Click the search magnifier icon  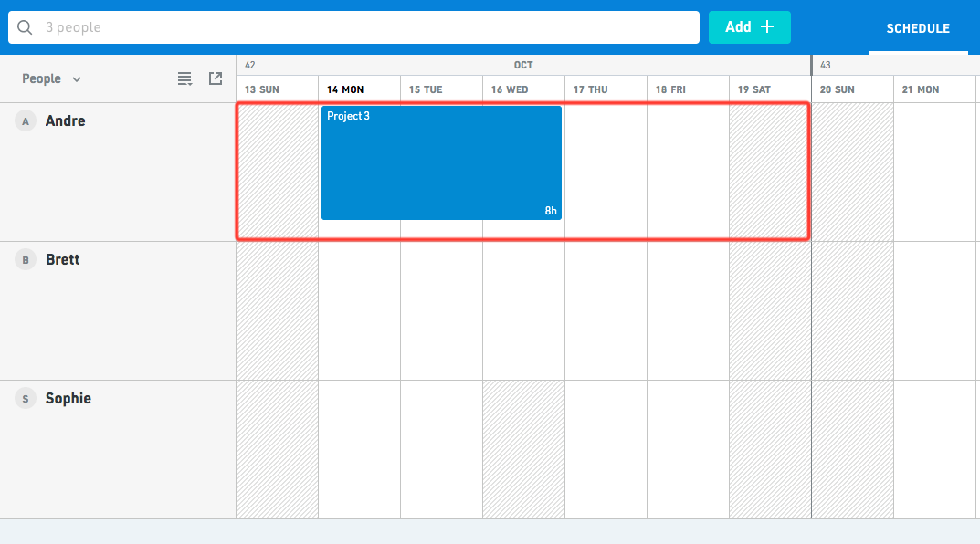(x=26, y=27)
